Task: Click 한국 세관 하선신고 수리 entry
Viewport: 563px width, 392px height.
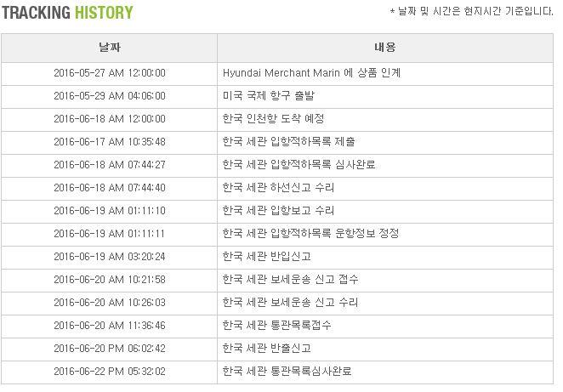Action: [278, 188]
